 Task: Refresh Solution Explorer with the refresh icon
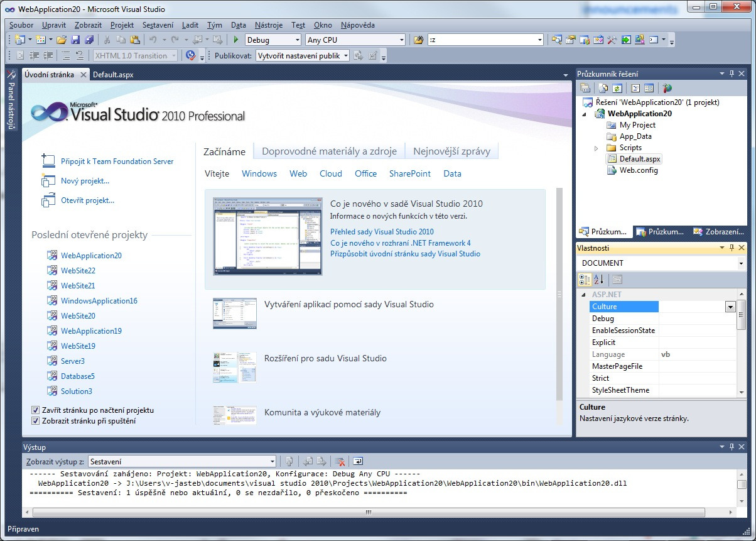(x=617, y=88)
